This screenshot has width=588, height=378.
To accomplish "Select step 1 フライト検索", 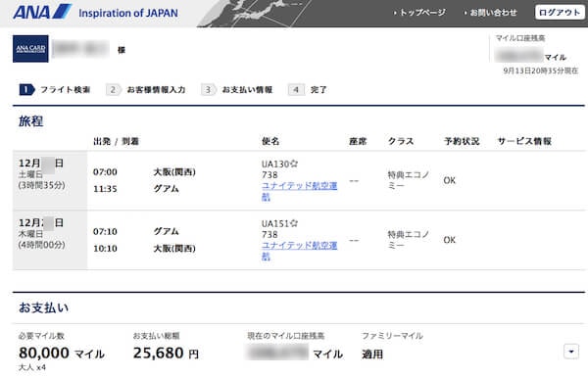I will pyautogui.click(x=55, y=90).
